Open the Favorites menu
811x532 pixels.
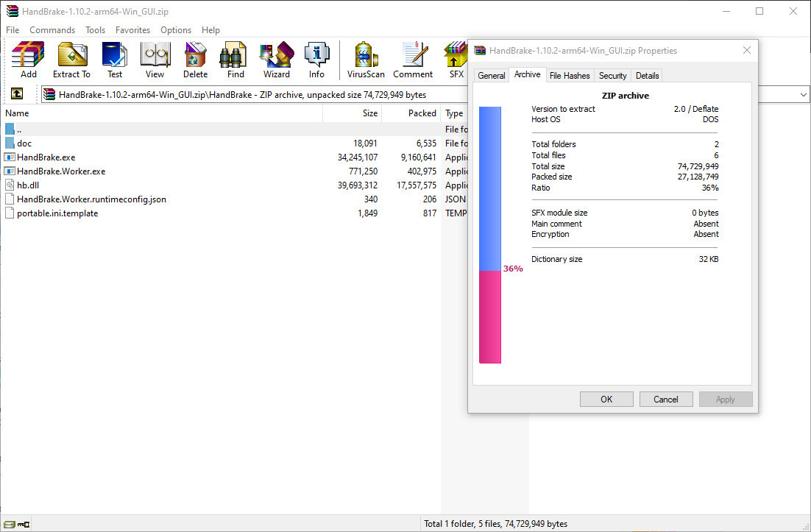coord(133,30)
